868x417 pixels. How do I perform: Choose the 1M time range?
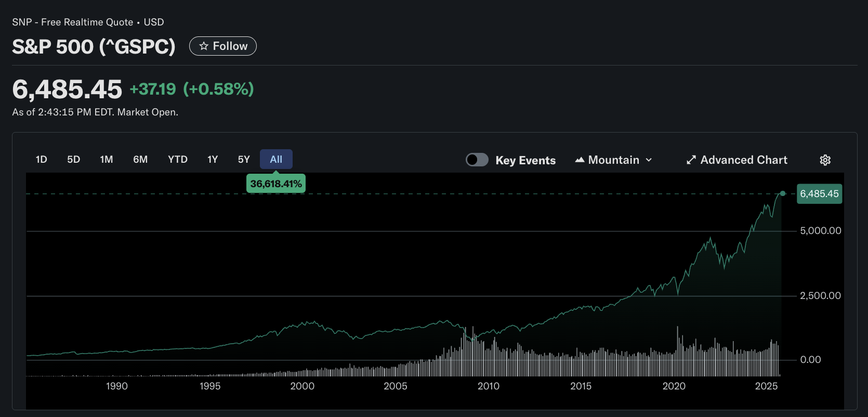pyautogui.click(x=107, y=160)
